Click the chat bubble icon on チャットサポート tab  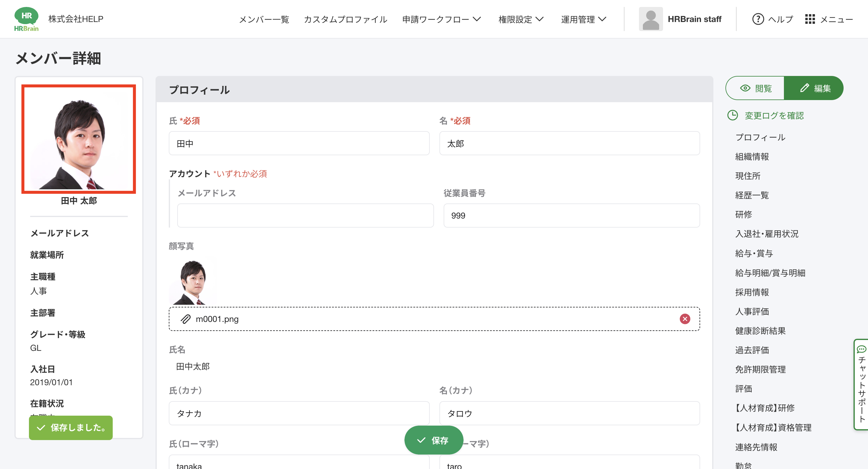click(x=861, y=349)
